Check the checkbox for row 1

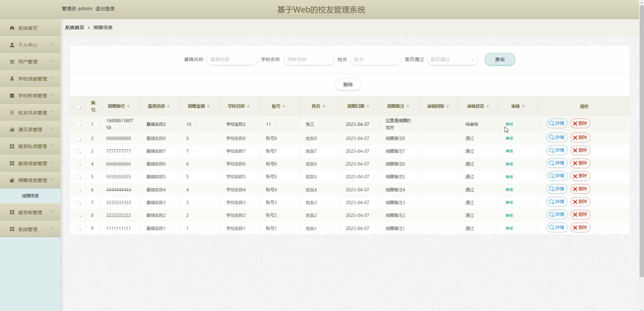point(78,124)
